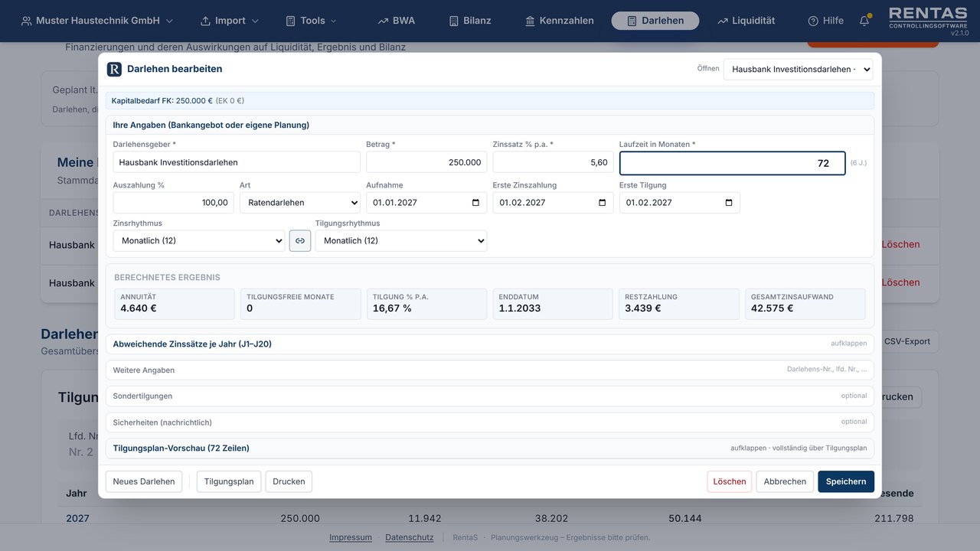The height and width of the screenshot is (551, 980).
Task: Open calendar picker for Aufnahme date
Action: click(475, 203)
